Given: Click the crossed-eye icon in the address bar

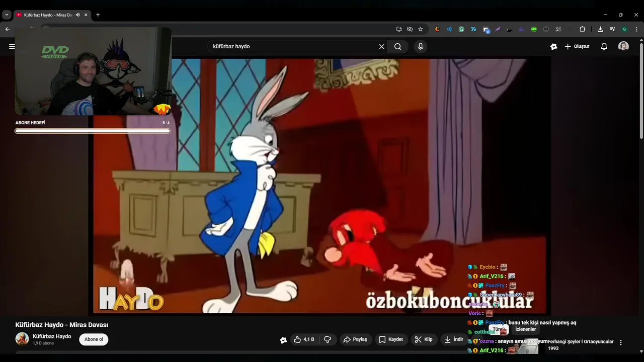Looking at the screenshot, I should pos(410,29).
